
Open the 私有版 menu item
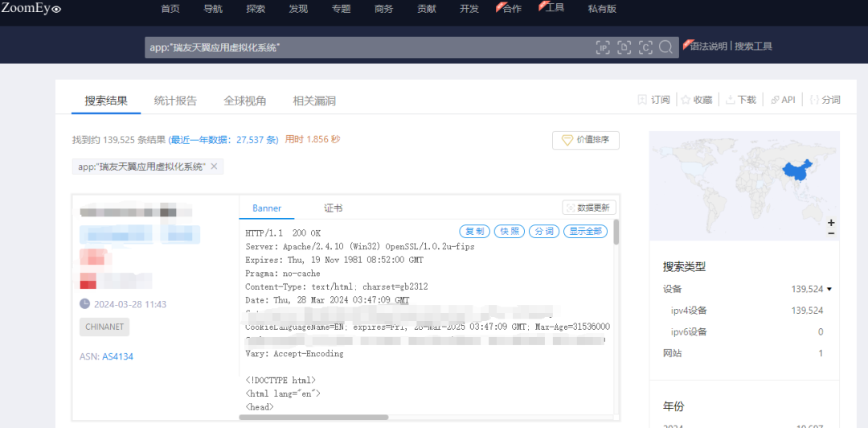coord(602,9)
